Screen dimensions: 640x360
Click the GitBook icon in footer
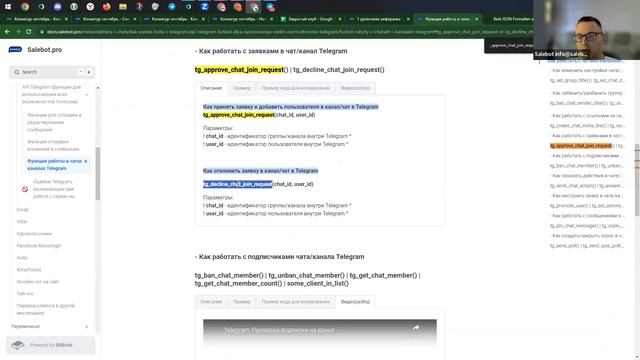18,345
